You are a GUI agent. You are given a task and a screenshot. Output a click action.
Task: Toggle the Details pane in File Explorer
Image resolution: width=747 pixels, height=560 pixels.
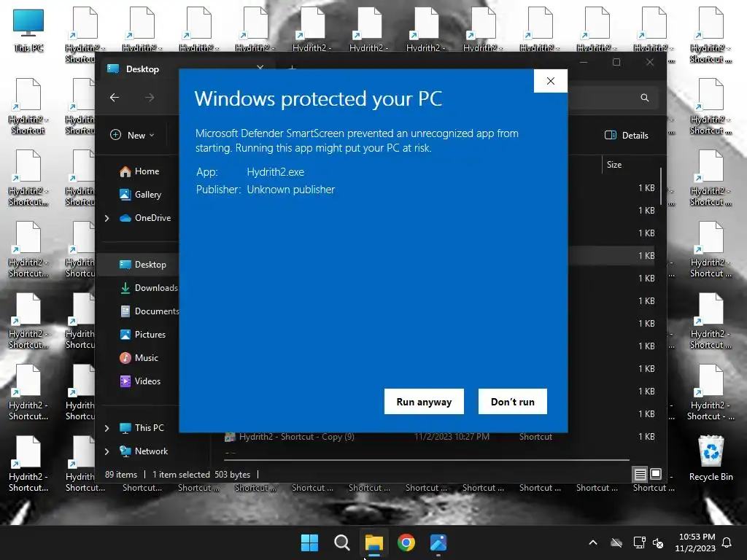coord(626,135)
